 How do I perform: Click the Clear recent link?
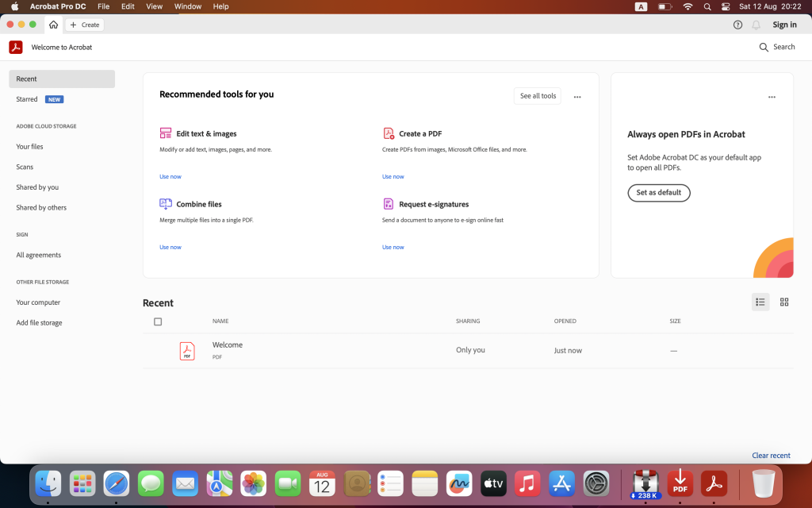[771, 456]
